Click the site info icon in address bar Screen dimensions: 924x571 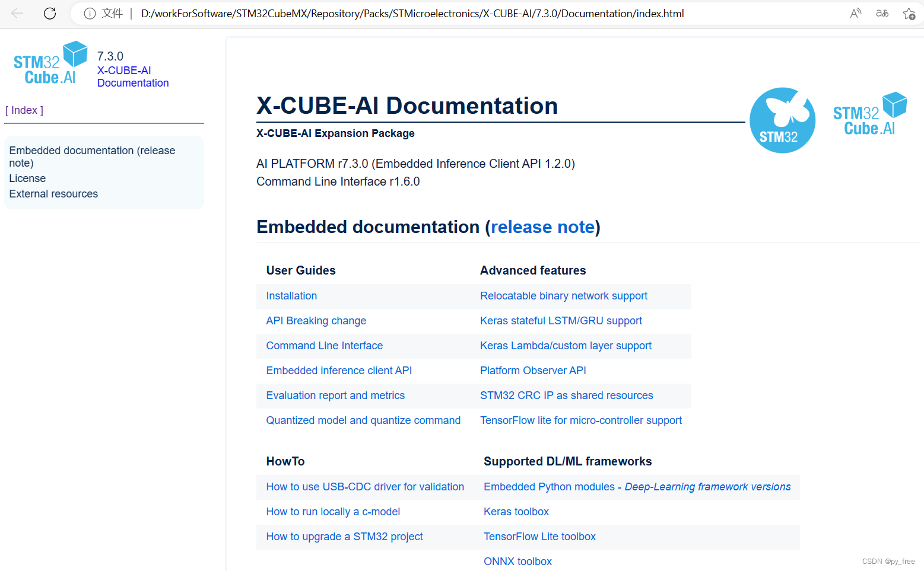90,14
